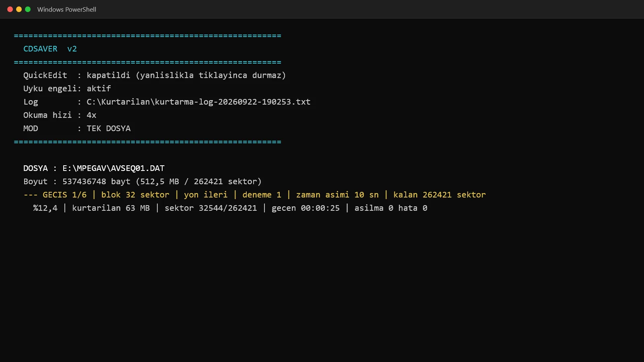Click the %12,4 progress value
The width and height of the screenshot is (644, 362).
tap(45, 208)
